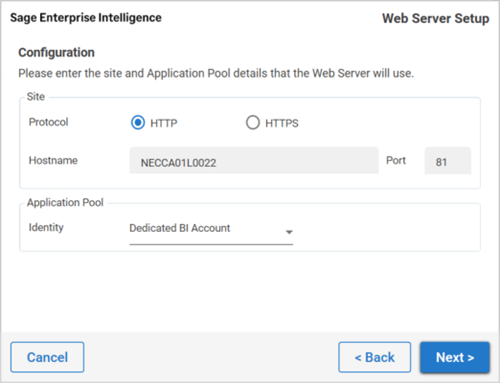The image size is (500, 383).
Task: Click the Identity label
Action: point(46,227)
